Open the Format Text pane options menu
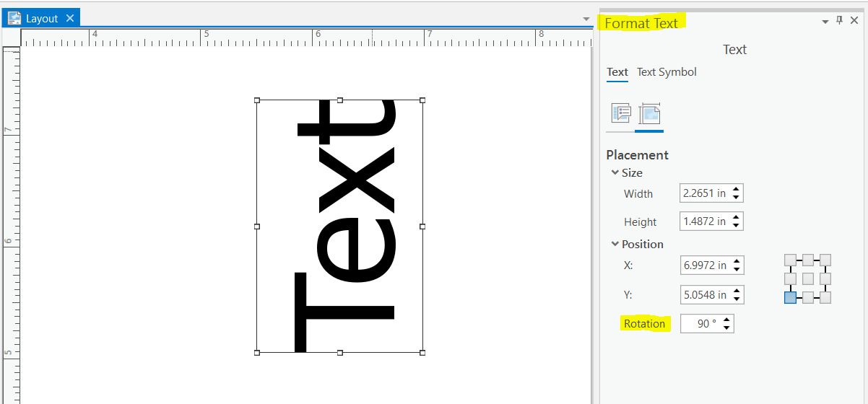Viewport: 868px width, 404px height. click(x=825, y=22)
